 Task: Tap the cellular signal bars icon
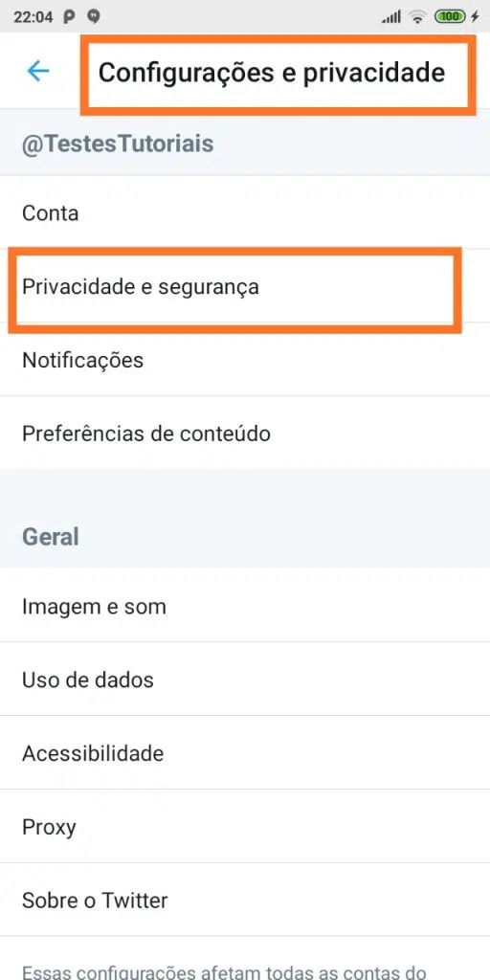click(x=391, y=17)
